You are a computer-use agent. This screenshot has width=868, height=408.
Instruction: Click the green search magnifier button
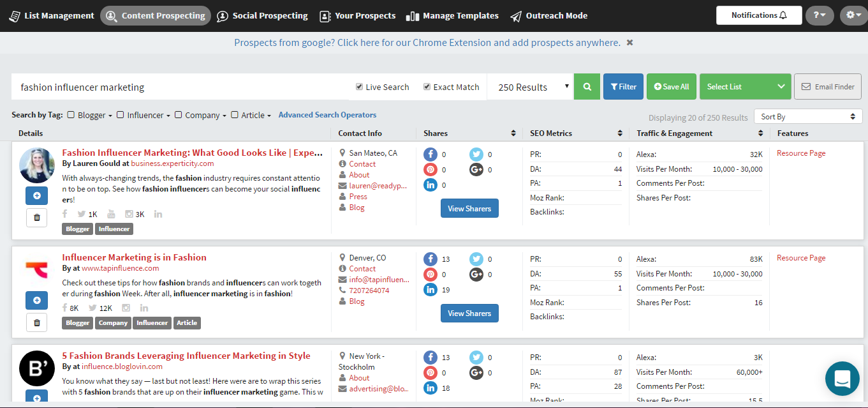pyautogui.click(x=587, y=87)
